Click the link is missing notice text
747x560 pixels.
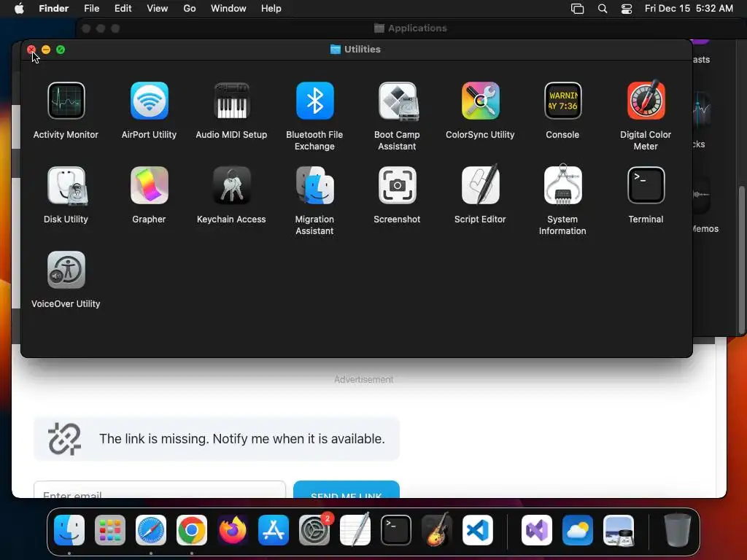pyautogui.click(x=242, y=438)
